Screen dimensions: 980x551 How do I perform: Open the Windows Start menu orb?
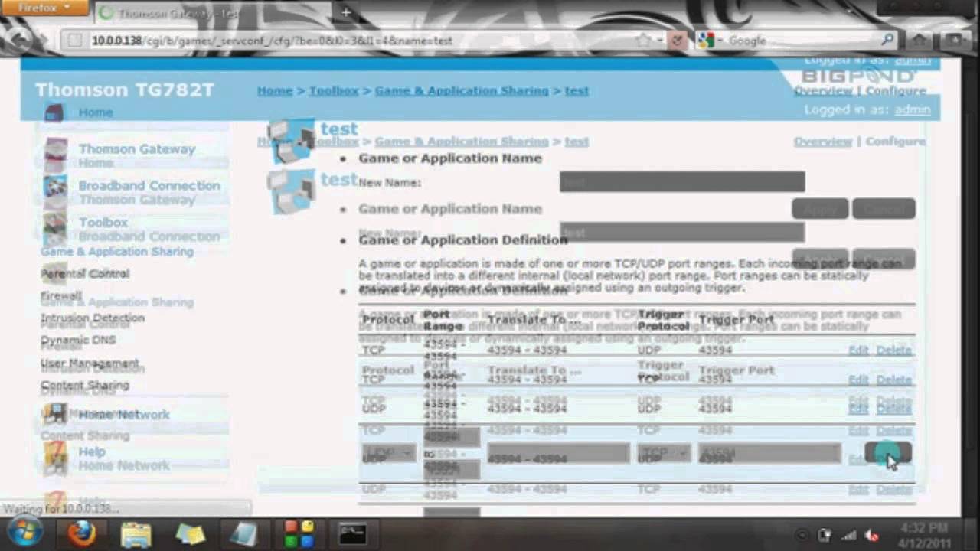(x=24, y=533)
